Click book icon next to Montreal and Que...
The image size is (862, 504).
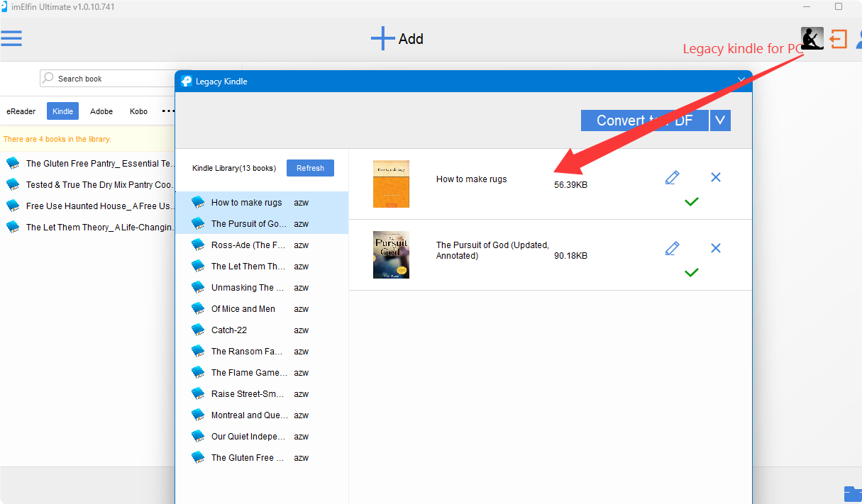[x=198, y=415]
